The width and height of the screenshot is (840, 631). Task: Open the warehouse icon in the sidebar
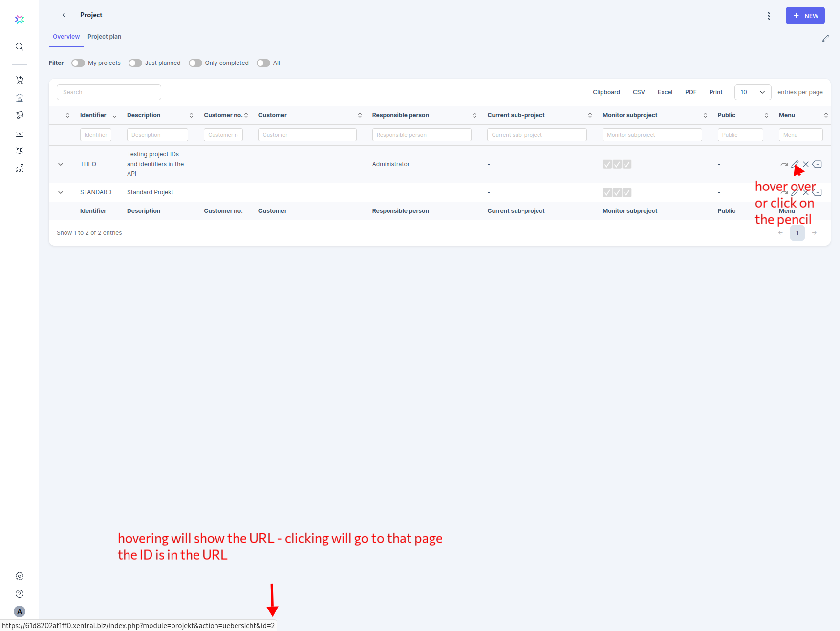coord(20,98)
